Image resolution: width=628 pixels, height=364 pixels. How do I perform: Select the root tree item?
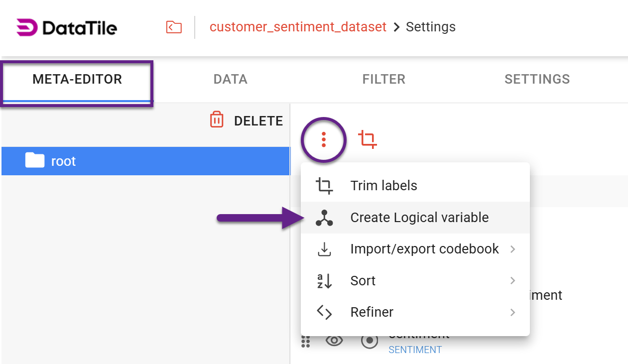(x=145, y=161)
